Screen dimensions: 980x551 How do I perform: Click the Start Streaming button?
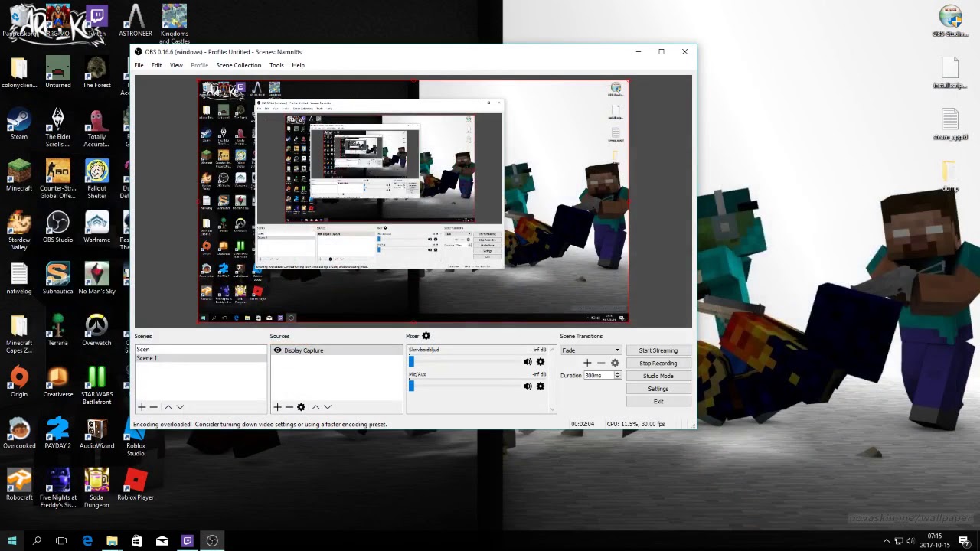[658, 350]
